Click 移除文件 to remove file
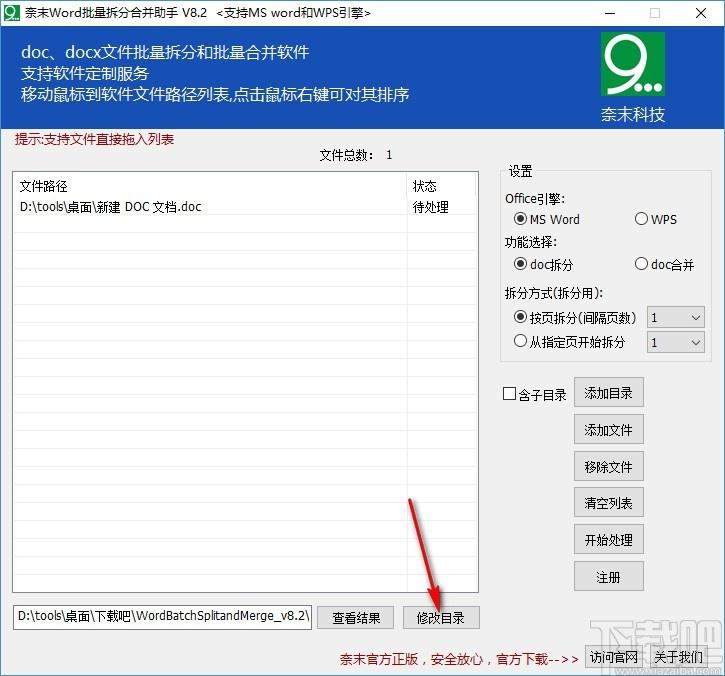The image size is (725, 676). [608, 466]
